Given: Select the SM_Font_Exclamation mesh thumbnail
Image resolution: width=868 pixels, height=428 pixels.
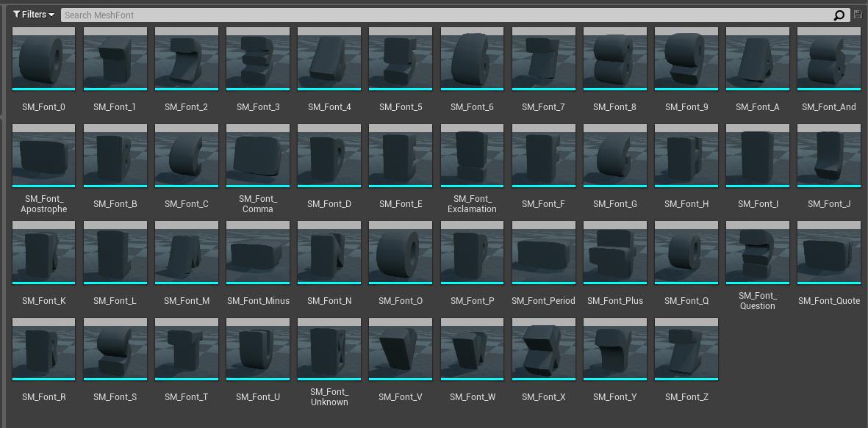Looking at the screenshot, I should pyautogui.click(x=472, y=156).
